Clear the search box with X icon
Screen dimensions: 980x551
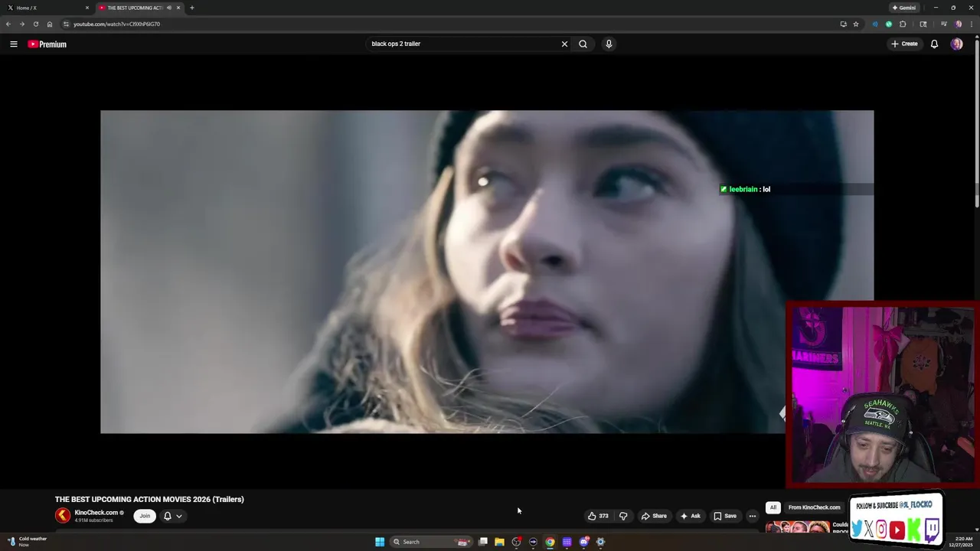pos(565,44)
